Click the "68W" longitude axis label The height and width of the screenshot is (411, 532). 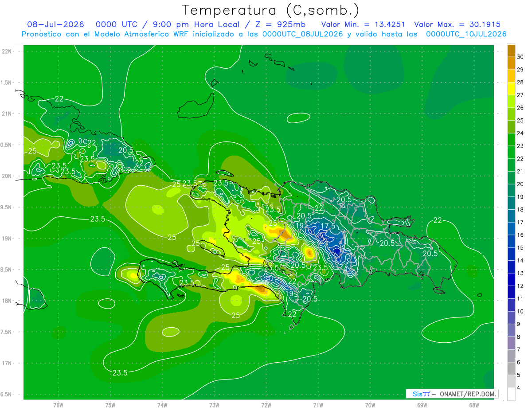(x=474, y=405)
